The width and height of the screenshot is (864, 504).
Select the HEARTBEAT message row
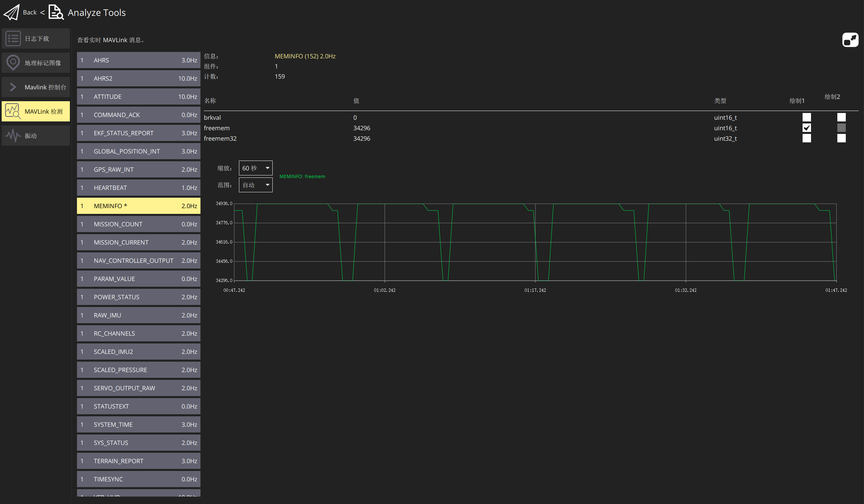click(x=138, y=188)
